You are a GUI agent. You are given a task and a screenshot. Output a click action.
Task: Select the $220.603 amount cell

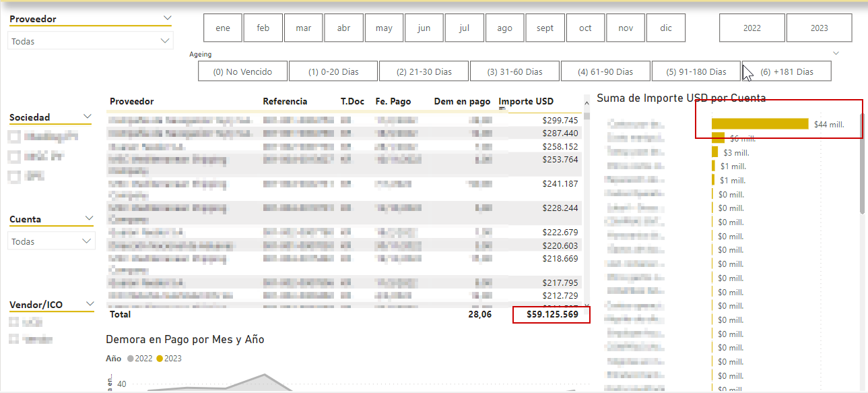point(560,246)
